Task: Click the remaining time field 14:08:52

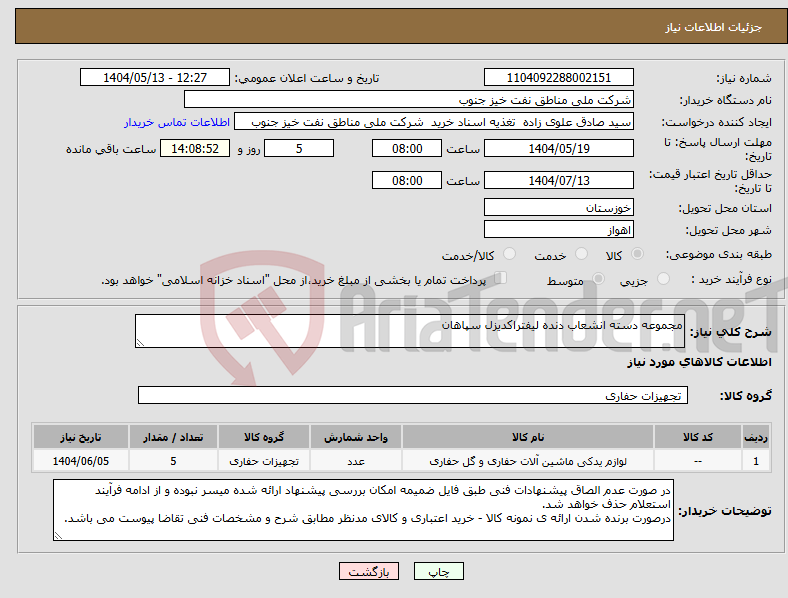Action: click(x=195, y=148)
